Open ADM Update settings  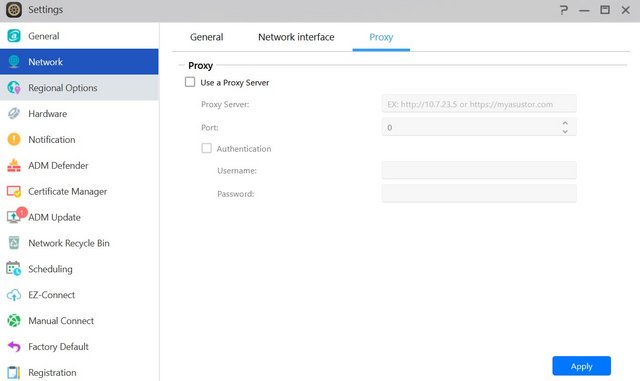click(x=79, y=217)
